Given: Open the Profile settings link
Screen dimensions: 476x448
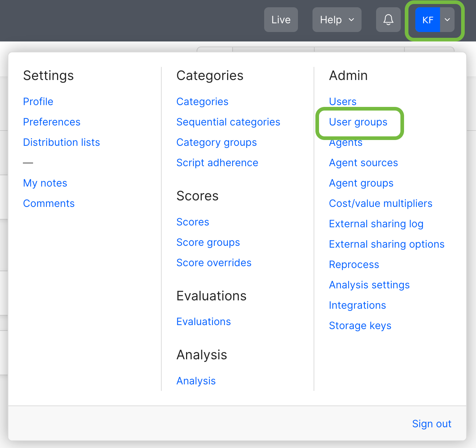Looking at the screenshot, I should pyautogui.click(x=38, y=101).
